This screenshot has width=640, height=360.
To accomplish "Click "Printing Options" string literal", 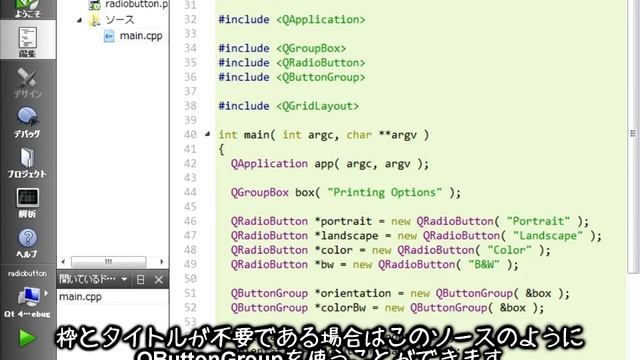I will 384,192.
